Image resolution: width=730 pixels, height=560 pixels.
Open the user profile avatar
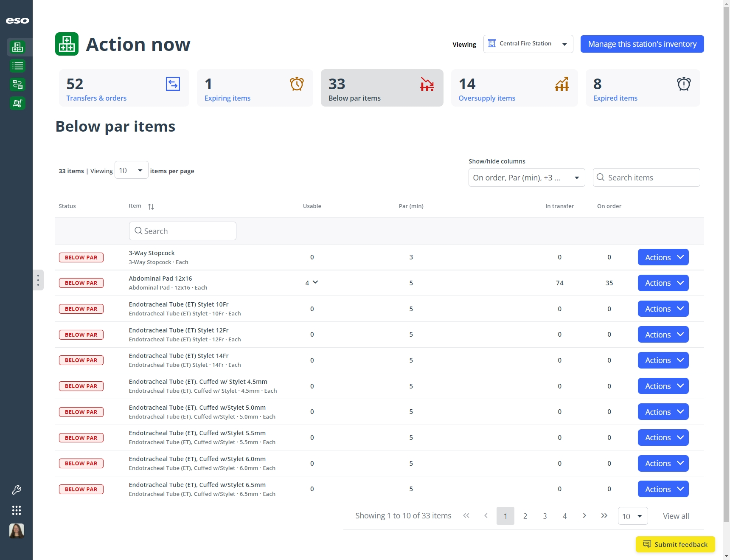[x=17, y=531]
